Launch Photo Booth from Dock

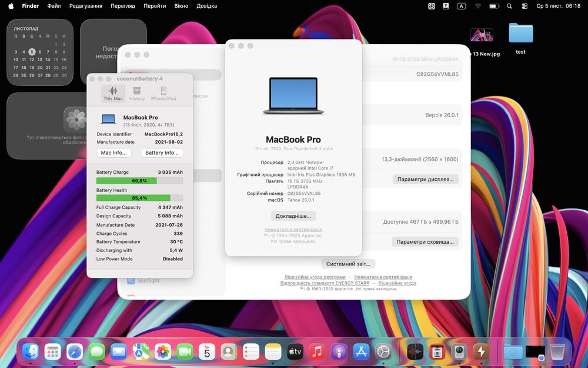(437, 352)
